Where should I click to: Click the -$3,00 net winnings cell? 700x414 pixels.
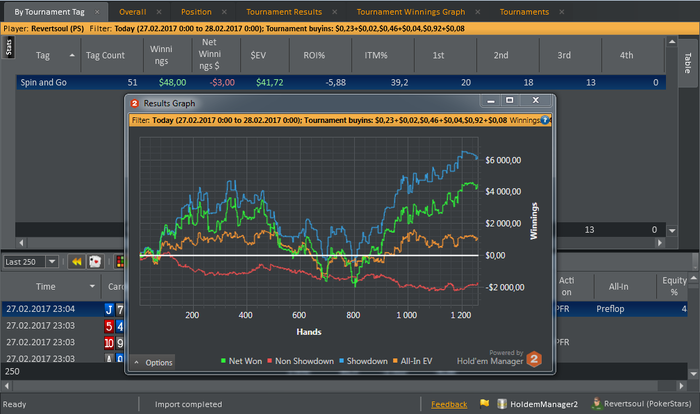[x=222, y=82]
